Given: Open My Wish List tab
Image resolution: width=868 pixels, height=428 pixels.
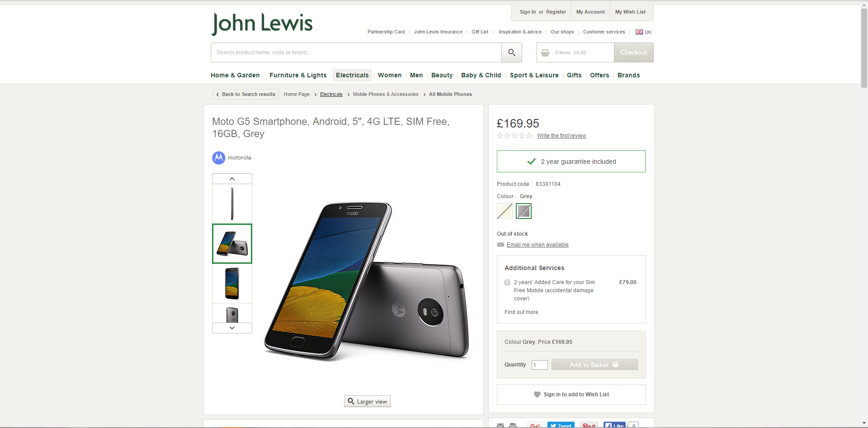Looking at the screenshot, I should click(630, 12).
